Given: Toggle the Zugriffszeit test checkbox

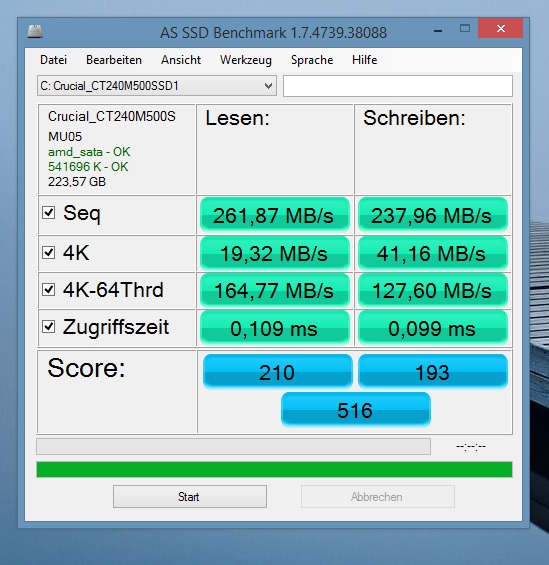Looking at the screenshot, I should (49, 327).
